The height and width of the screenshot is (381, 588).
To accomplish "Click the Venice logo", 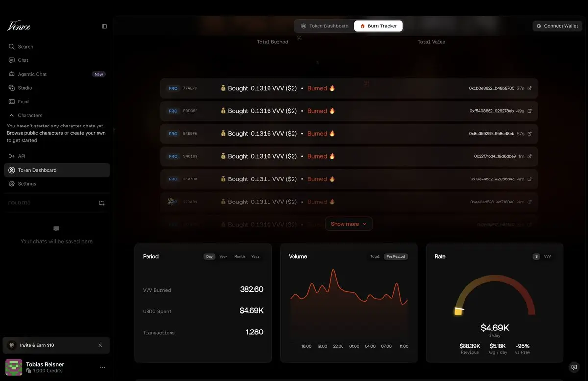I will click(x=19, y=26).
